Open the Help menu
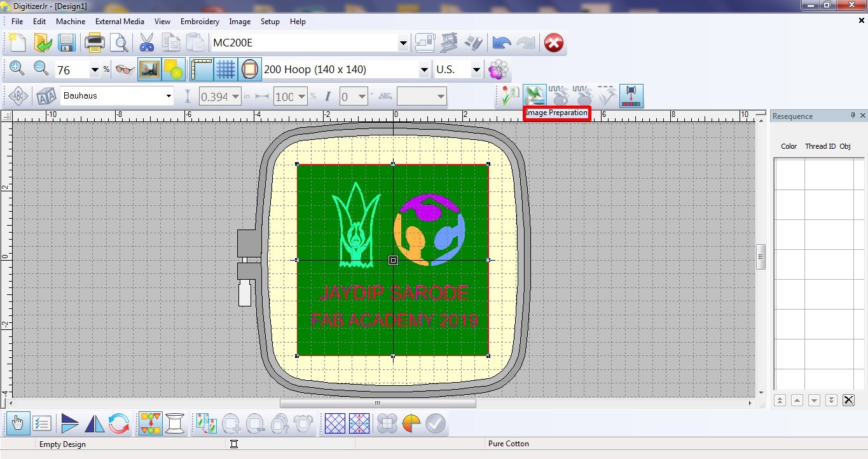The height and width of the screenshot is (459, 868). [x=298, y=21]
